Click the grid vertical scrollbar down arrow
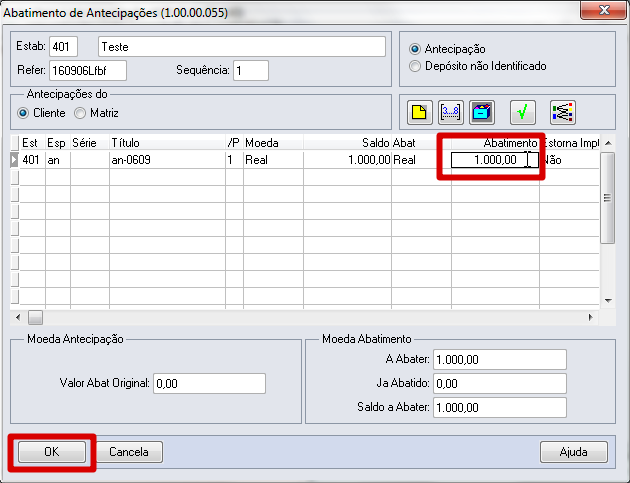 click(608, 301)
